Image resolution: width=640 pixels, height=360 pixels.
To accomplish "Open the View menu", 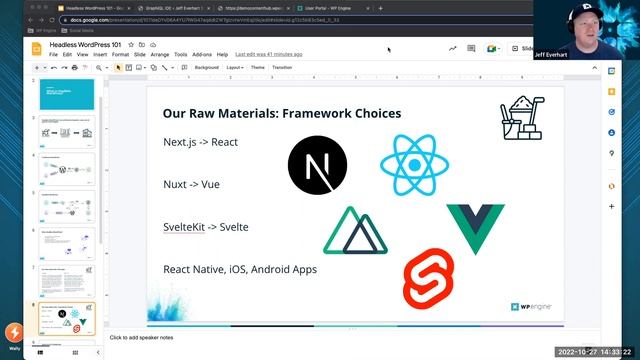I will pyautogui.click(x=82, y=54).
